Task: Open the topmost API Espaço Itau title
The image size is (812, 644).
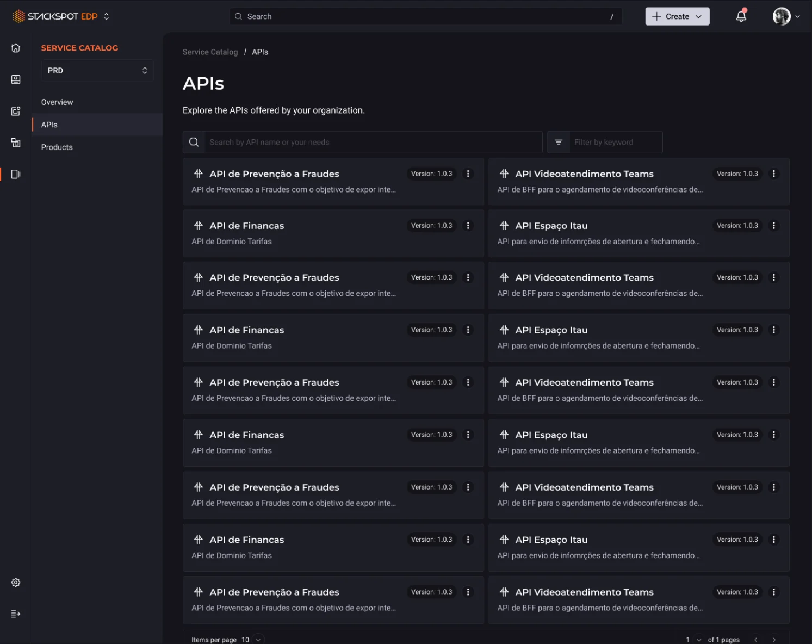Action: [551, 226]
